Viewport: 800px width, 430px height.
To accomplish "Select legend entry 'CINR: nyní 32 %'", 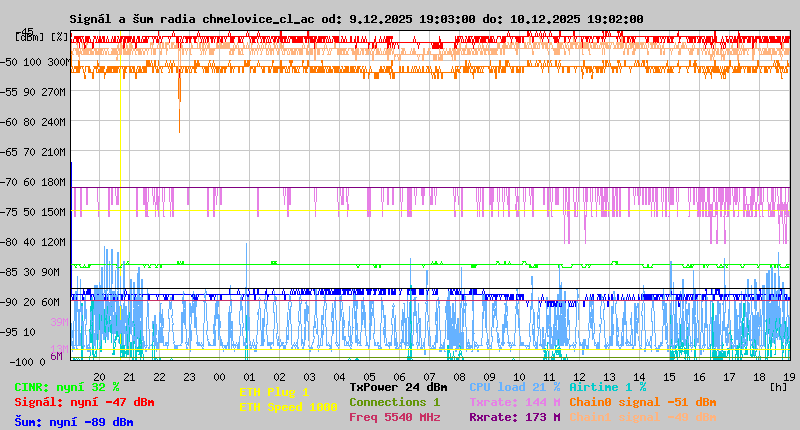I will [67, 387].
